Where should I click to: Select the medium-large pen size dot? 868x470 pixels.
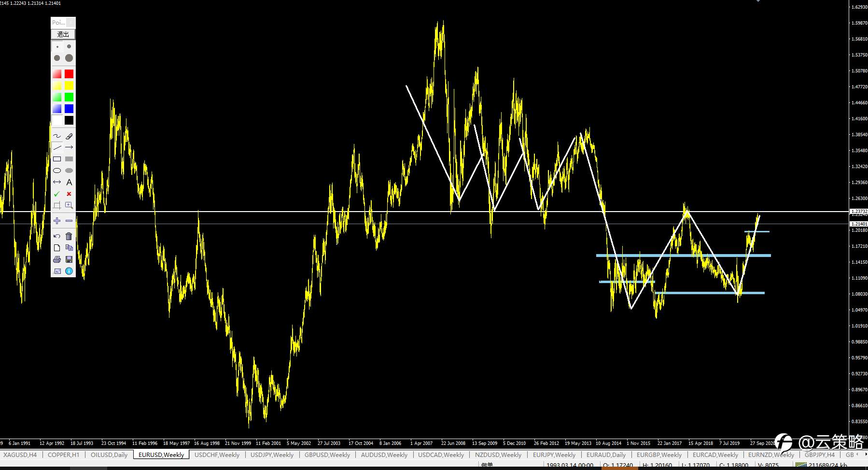[x=57, y=58]
